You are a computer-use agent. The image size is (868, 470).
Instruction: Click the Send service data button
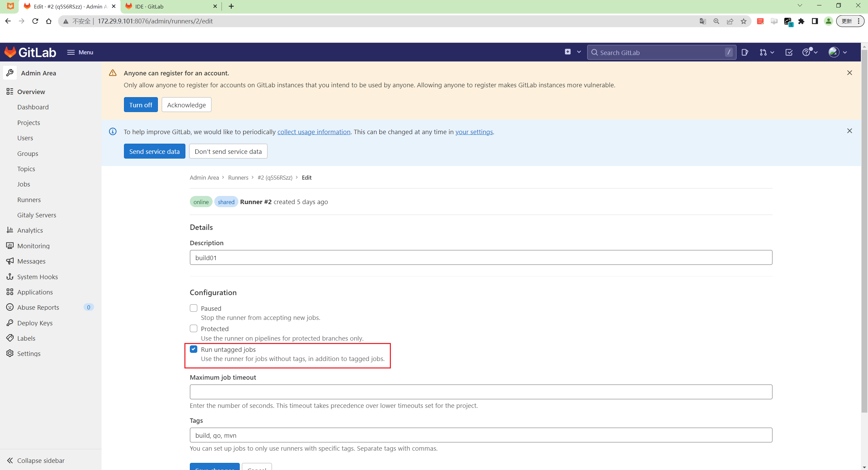(x=154, y=151)
